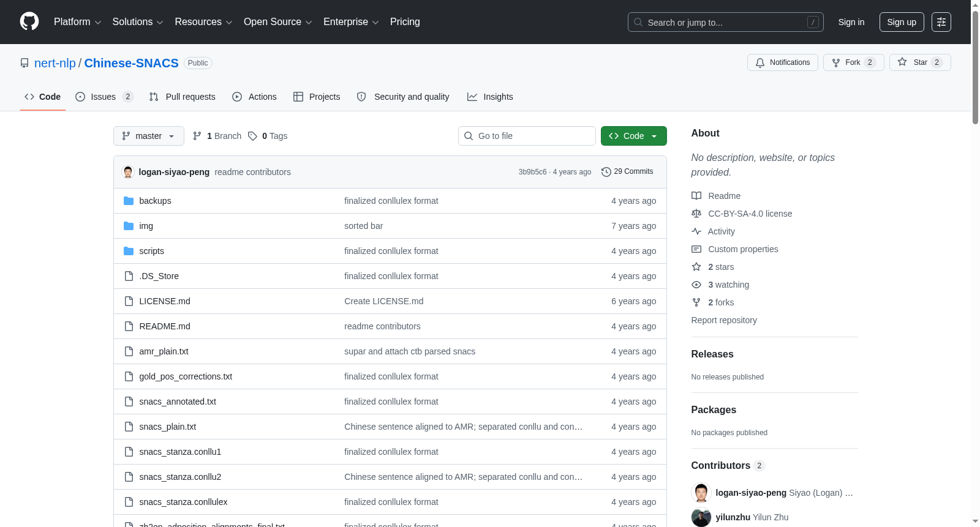Open the Projects tab

pos(317,97)
